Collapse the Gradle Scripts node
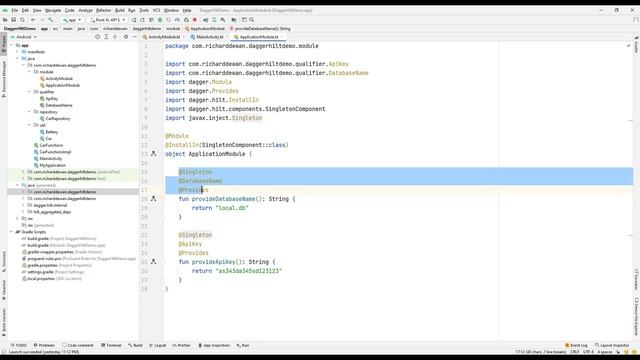The image size is (640, 360). click(x=11, y=232)
